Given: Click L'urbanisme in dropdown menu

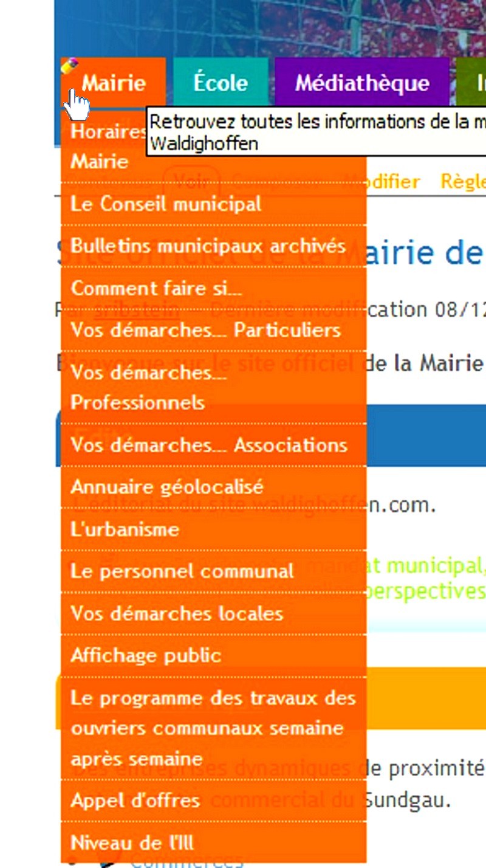Looking at the screenshot, I should (125, 529).
